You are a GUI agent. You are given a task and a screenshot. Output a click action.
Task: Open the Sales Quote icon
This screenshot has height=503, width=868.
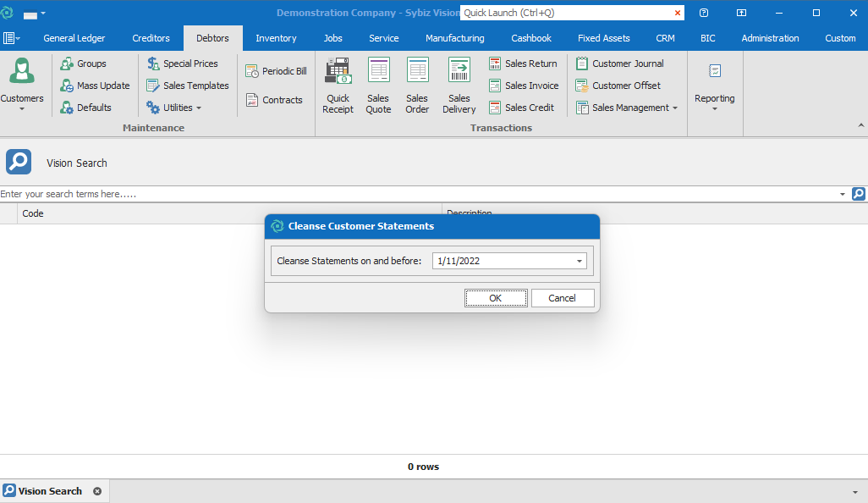pyautogui.click(x=378, y=85)
